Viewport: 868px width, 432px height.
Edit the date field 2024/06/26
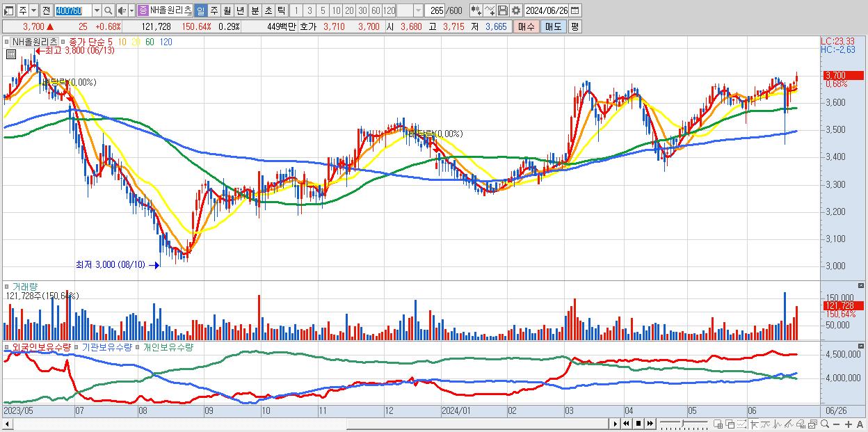(x=546, y=10)
